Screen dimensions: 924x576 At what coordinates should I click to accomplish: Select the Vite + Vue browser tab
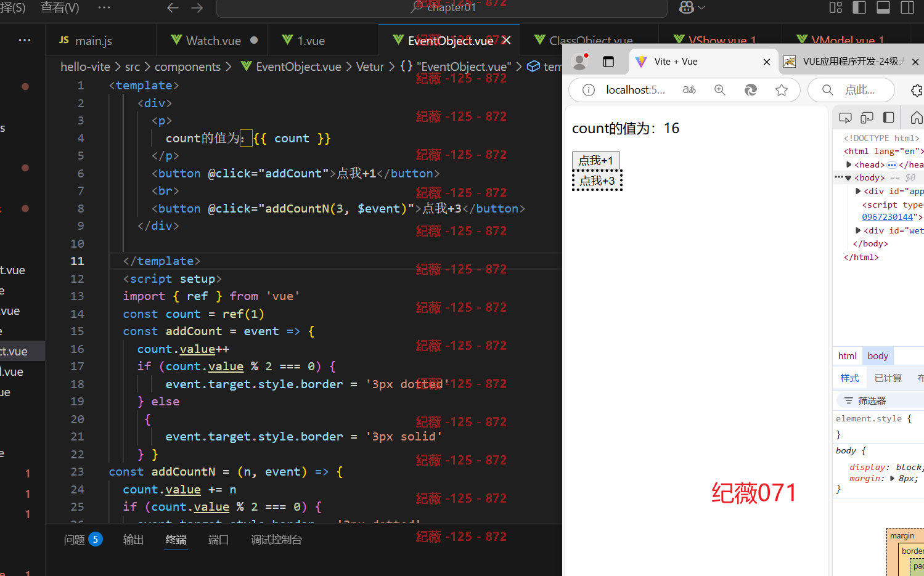pyautogui.click(x=703, y=62)
